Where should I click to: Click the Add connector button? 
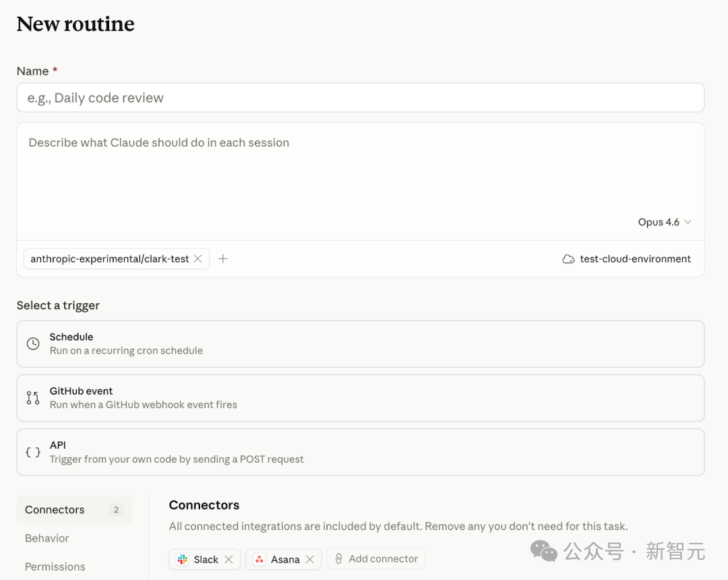click(x=376, y=558)
